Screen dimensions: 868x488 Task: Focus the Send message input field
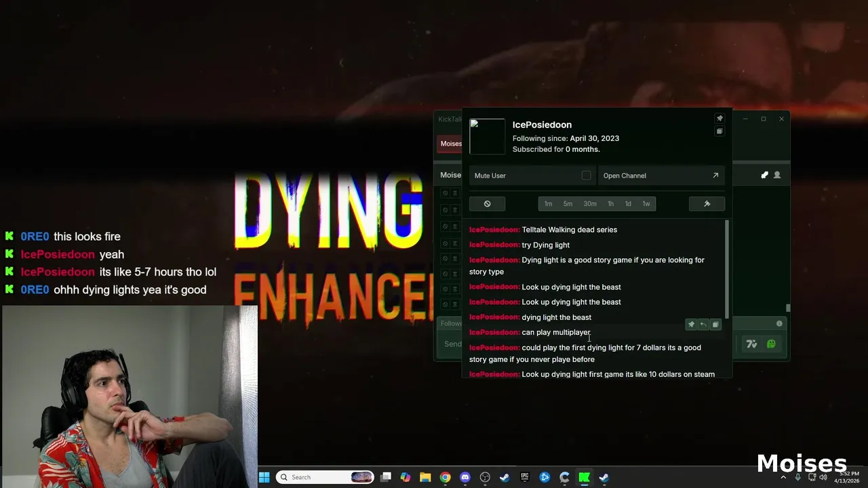tap(452, 344)
